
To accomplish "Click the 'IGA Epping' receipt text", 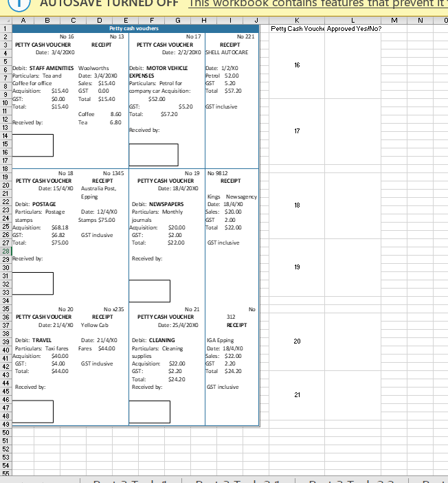I will click(221, 340).
